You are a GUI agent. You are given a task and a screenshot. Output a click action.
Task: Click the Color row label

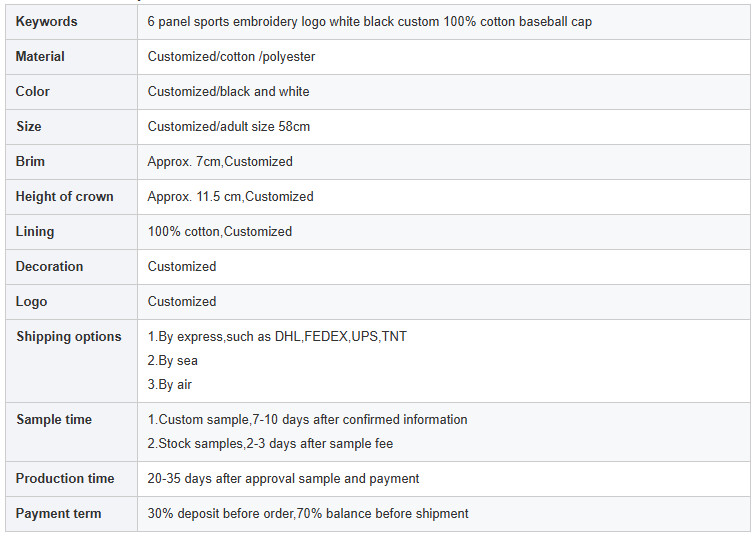33,92
